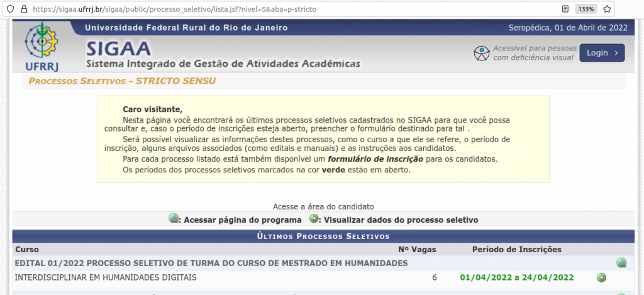Click the legend icon for Acessar página do programa
Screen dimensions: 644x295
click(x=174, y=219)
